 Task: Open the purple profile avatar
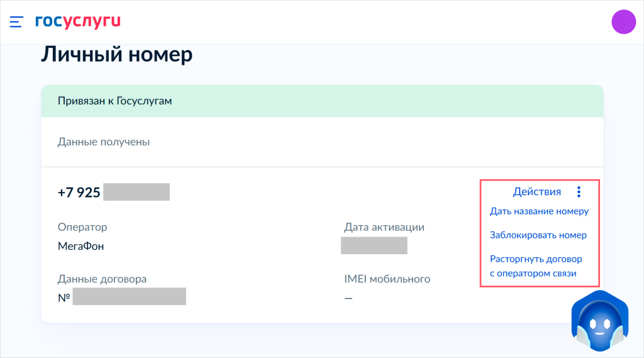point(623,22)
